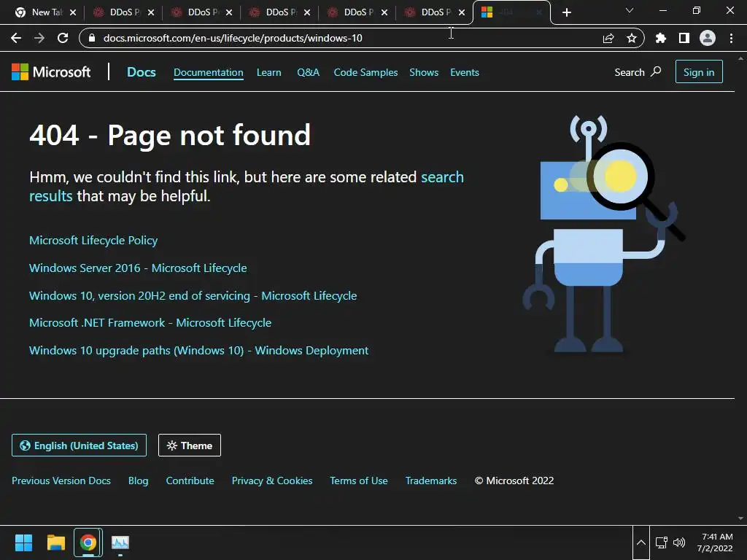Viewport: 747px width, 560px height.
Task: Bookmark this page with star icon
Action: point(632,38)
